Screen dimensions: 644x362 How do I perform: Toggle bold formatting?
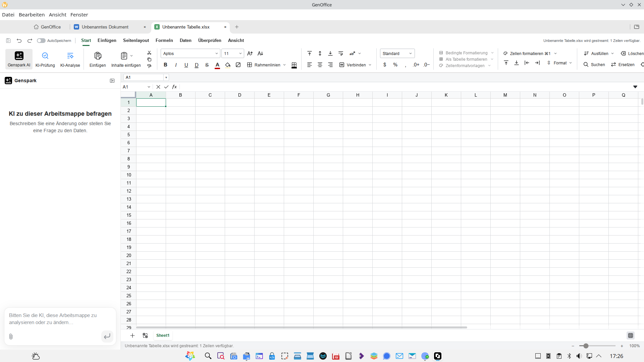click(165, 65)
